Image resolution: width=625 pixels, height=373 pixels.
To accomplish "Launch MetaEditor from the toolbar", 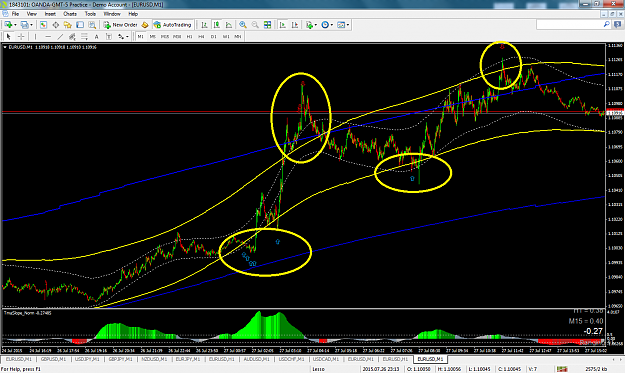I will (145, 25).
